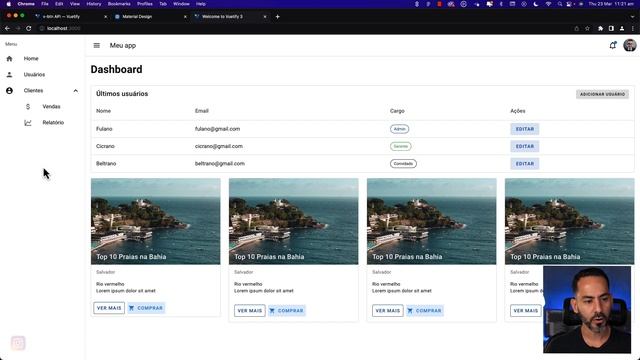Collapse the Clientes group chevron
Image resolution: width=640 pixels, height=360 pixels.
click(76, 91)
